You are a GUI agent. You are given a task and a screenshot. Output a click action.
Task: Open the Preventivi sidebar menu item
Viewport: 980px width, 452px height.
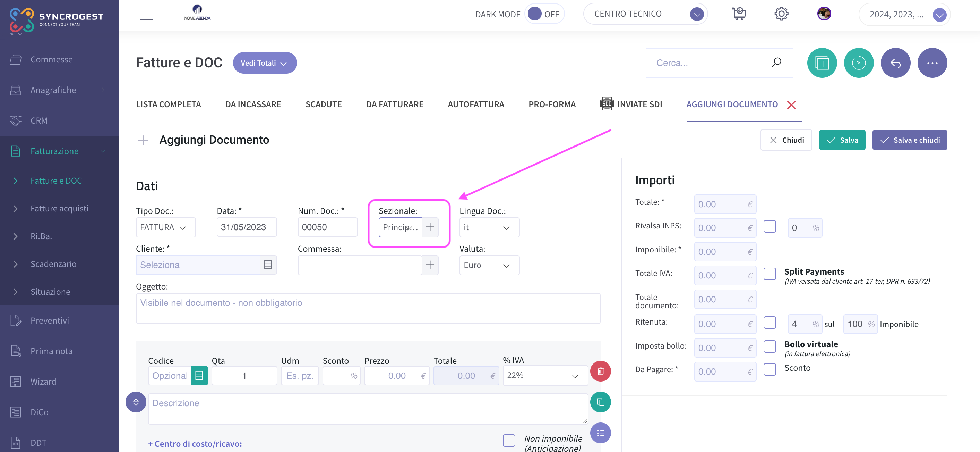[50, 321]
